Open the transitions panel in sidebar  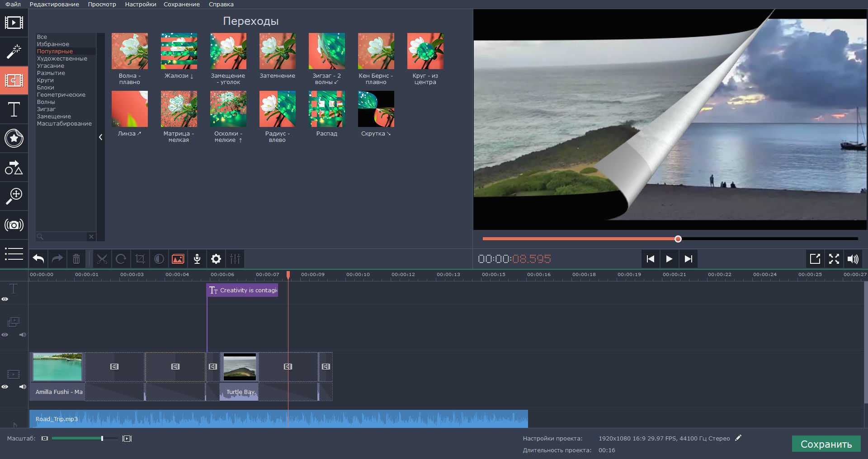[x=14, y=80]
